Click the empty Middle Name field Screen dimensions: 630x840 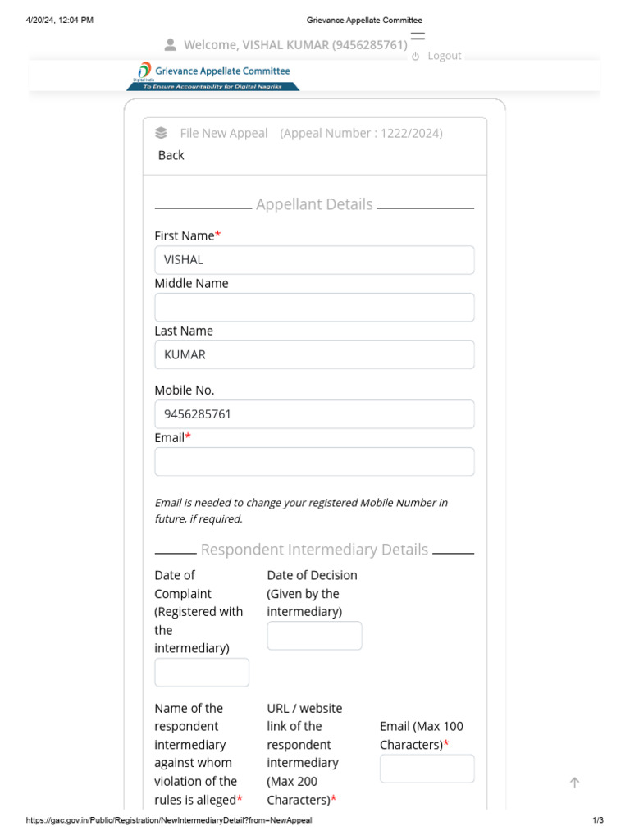point(314,308)
